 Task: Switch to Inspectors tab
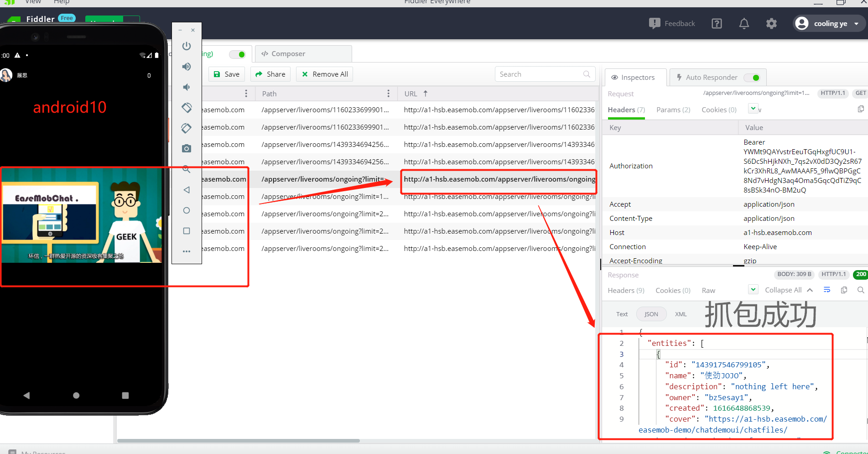tap(635, 78)
